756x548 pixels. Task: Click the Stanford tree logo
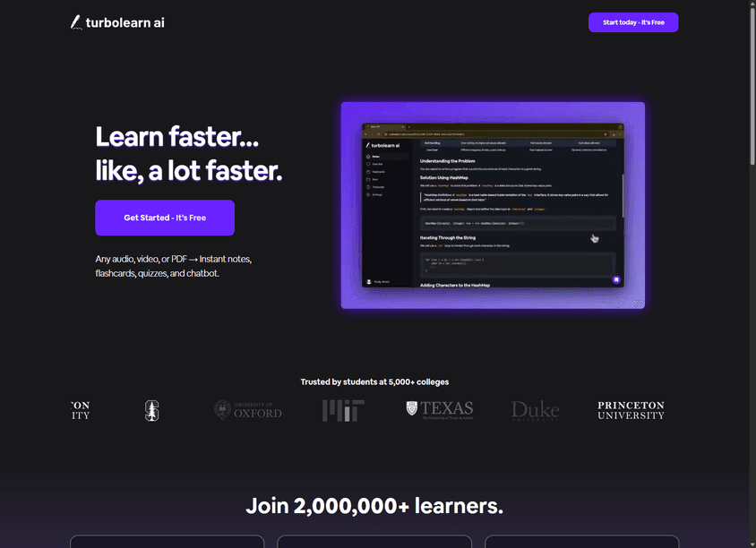(x=152, y=411)
